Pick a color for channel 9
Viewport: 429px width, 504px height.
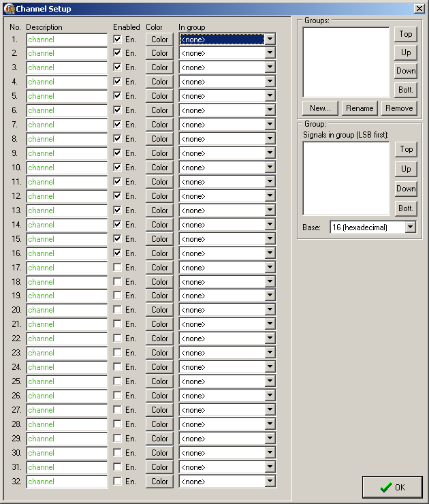(x=159, y=153)
